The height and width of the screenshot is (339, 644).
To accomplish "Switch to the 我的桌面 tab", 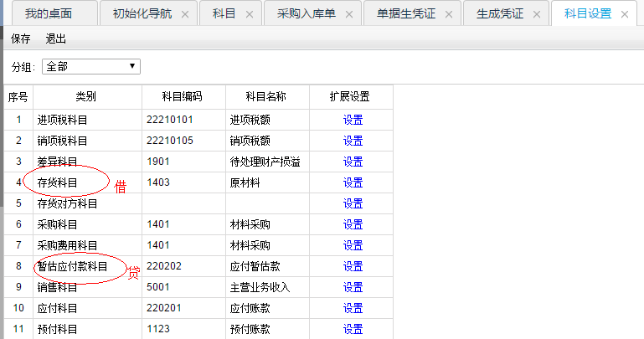I will coord(49,14).
